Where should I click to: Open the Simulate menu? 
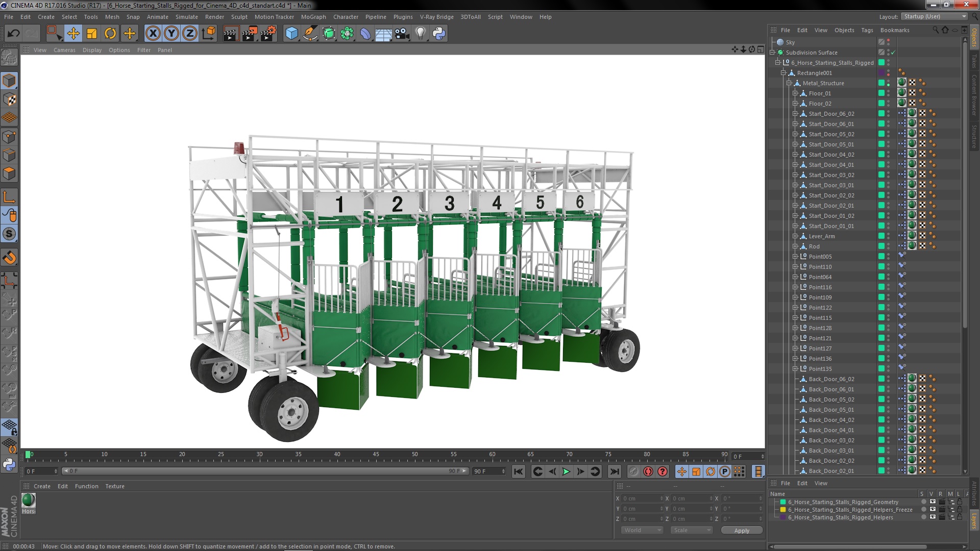pos(187,17)
